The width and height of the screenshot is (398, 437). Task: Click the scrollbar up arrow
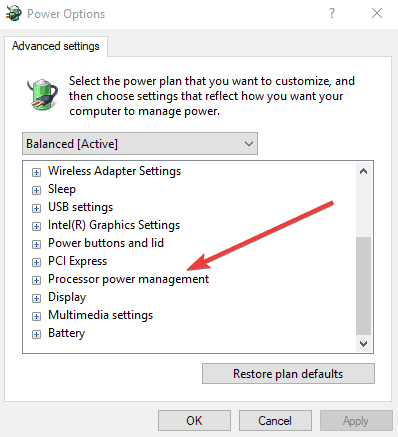363,171
